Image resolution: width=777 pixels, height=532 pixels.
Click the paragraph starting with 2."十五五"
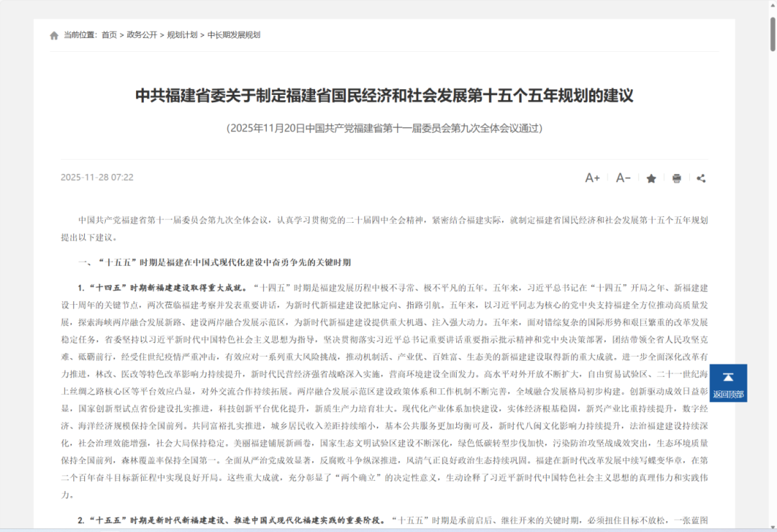(388, 520)
